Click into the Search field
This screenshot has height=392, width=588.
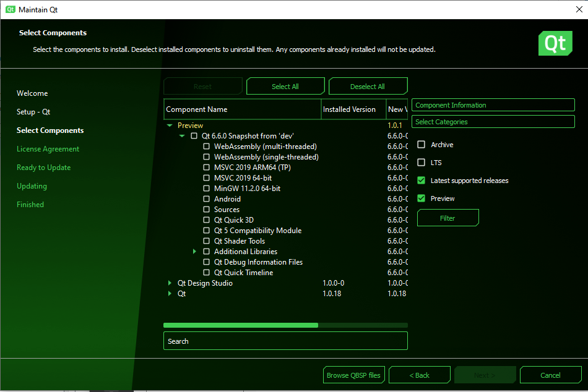click(x=285, y=341)
